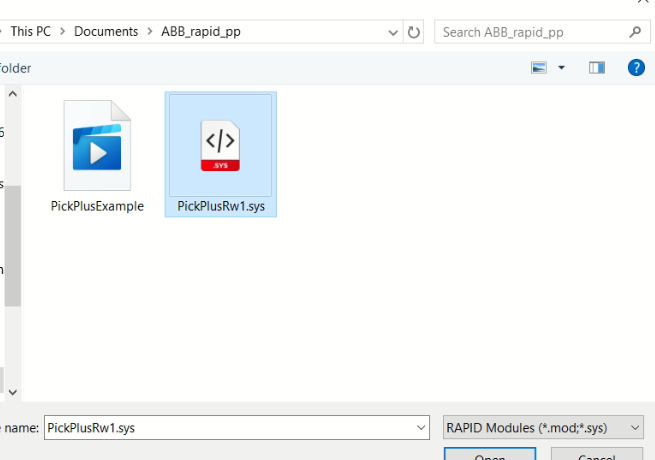655x460 pixels.
Task: Click the navigation pane scrollbar thumb
Action: click(x=13, y=246)
